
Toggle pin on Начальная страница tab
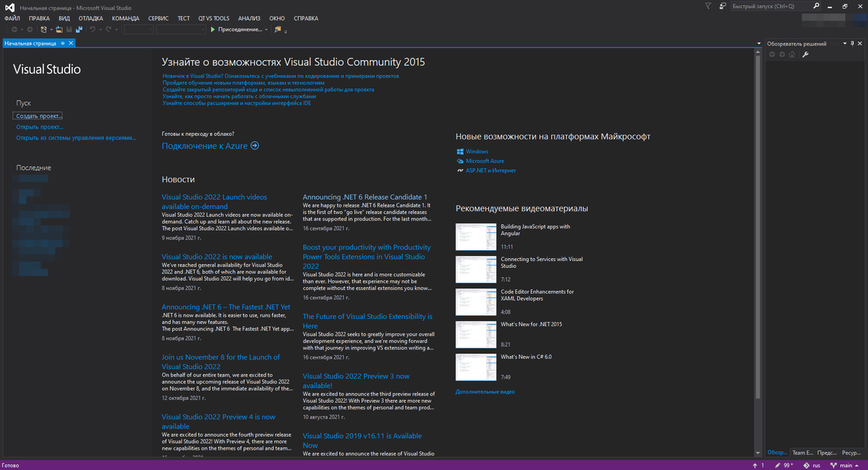click(x=63, y=43)
